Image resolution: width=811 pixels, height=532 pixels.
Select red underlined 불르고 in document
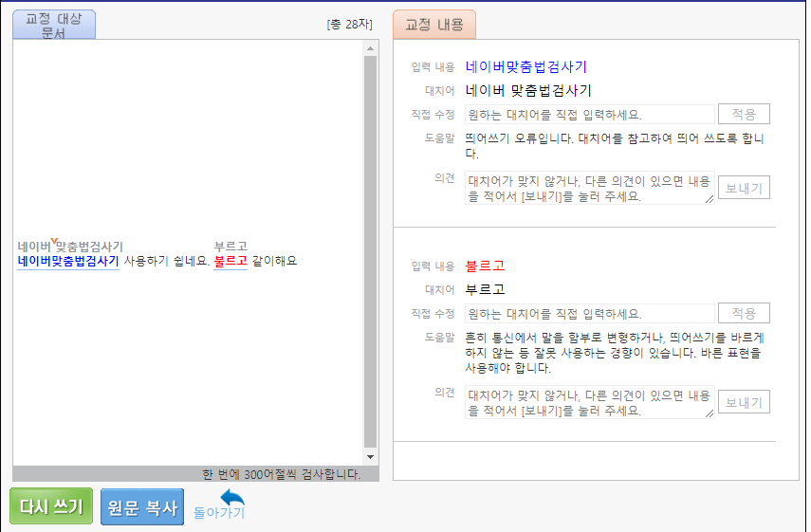point(230,261)
